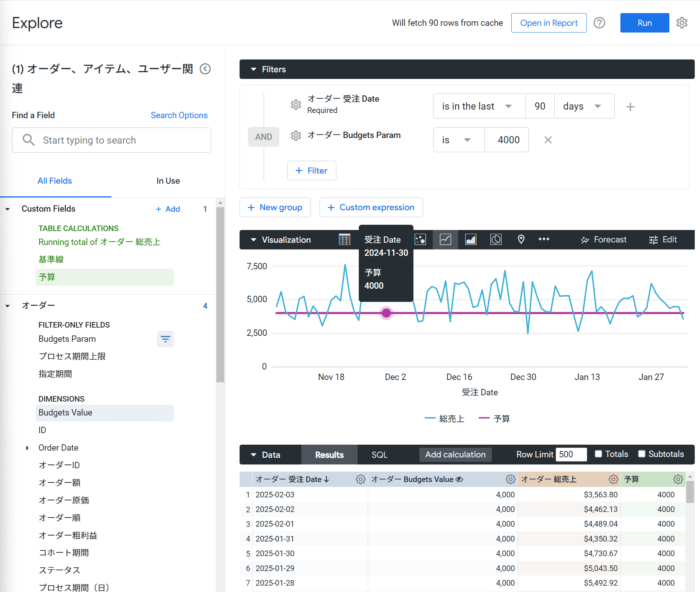Click Add calculation button
Screen dimensions: 700x592
[x=455, y=455]
